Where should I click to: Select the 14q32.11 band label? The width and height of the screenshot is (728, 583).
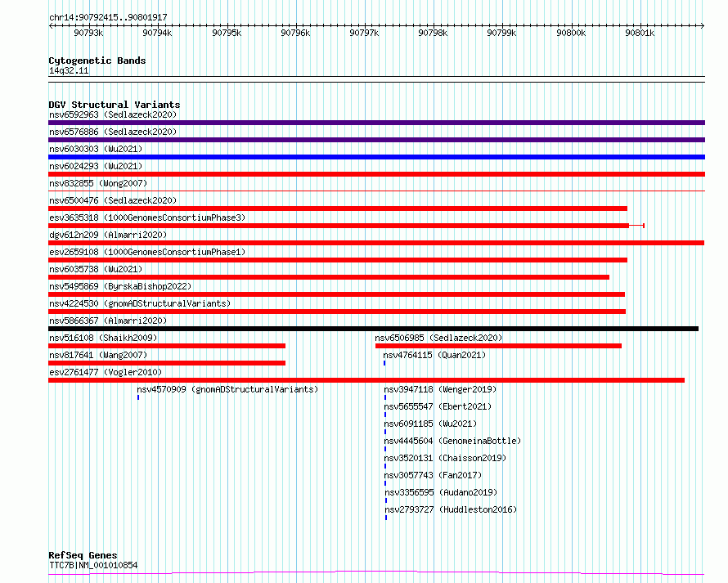[69, 70]
